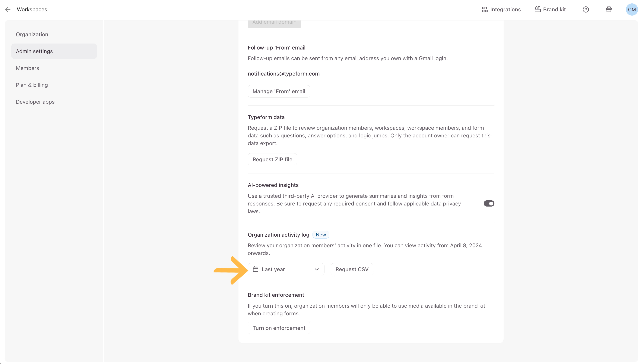The width and height of the screenshot is (640, 364).
Task: Click Manage 'From' email button
Action: tap(279, 92)
